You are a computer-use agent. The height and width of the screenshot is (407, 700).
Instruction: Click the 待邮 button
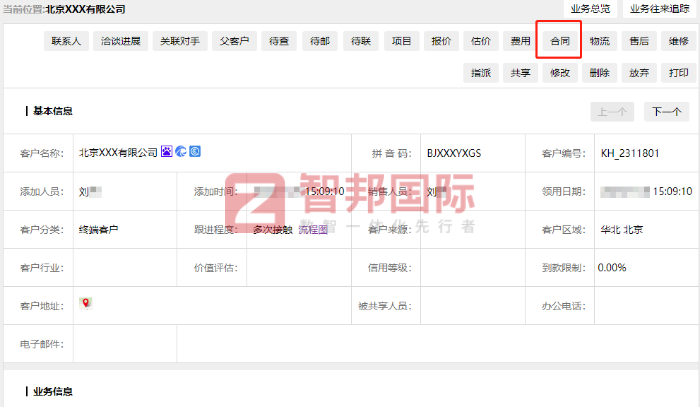click(x=320, y=41)
